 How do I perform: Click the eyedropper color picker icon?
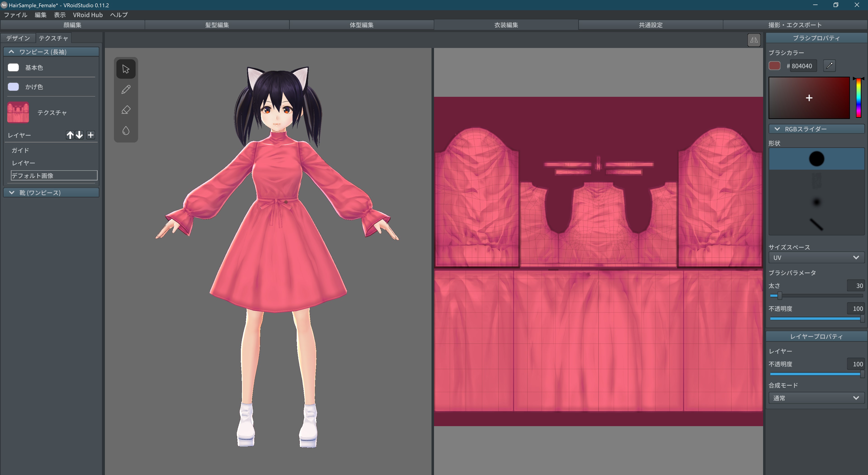pyautogui.click(x=829, y=66)
